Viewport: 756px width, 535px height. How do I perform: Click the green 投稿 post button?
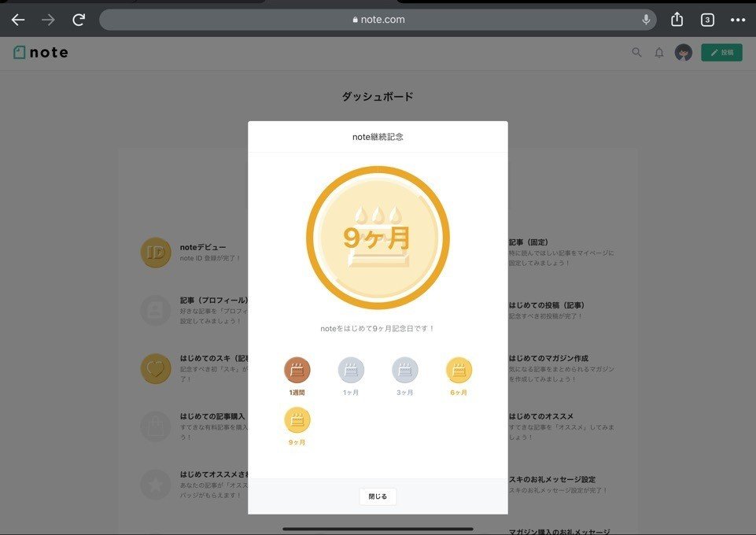pyautogui.click(x=721, y=52)
